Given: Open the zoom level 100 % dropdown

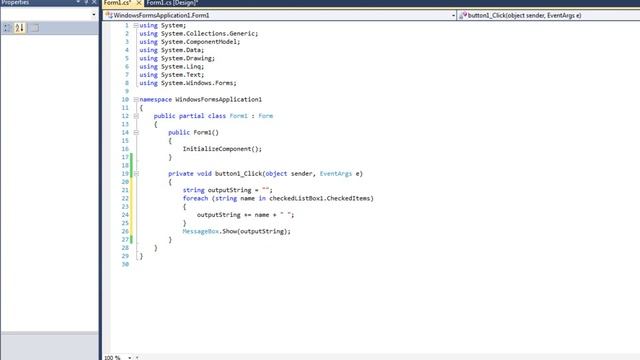Looking at the screenshot, I should 129,358.
